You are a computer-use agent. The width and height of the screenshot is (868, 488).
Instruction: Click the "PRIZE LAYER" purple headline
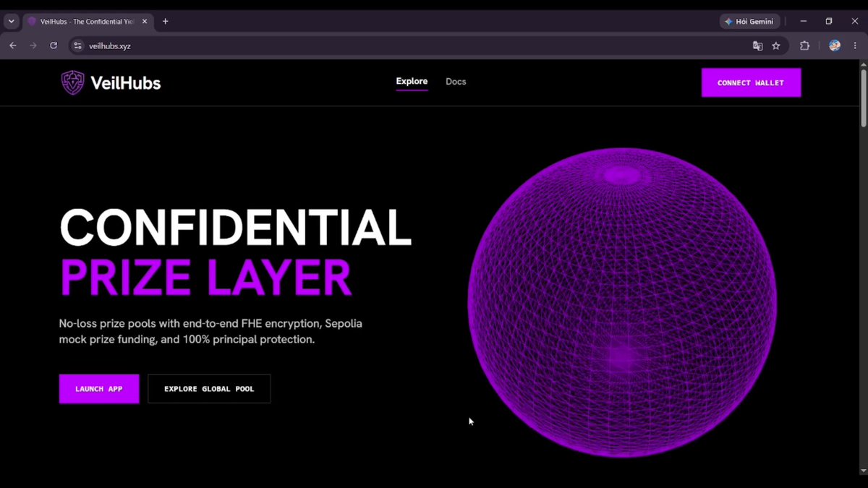pos(205,277)
